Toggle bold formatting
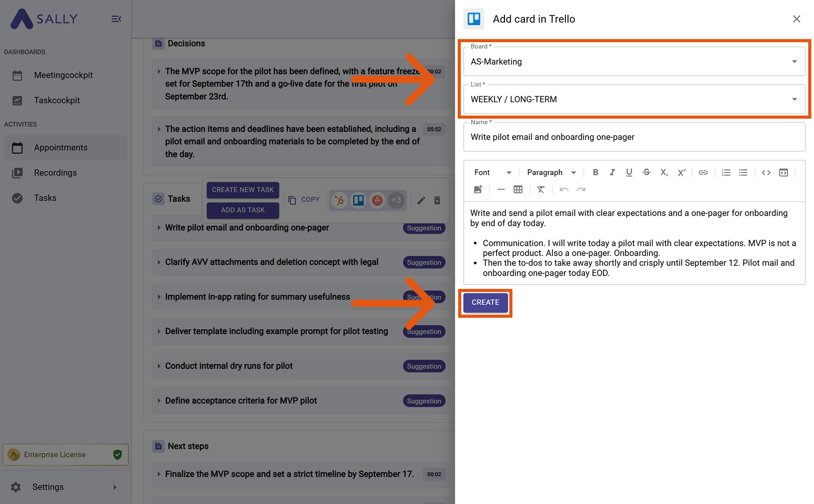 click(596, 172)
